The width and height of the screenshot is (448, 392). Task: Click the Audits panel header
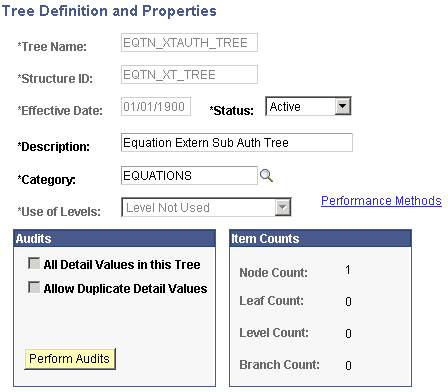pos(115,239)
